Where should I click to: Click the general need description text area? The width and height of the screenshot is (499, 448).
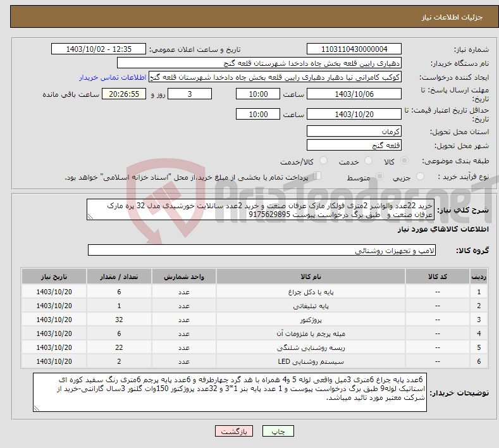(x=261, y=209)
